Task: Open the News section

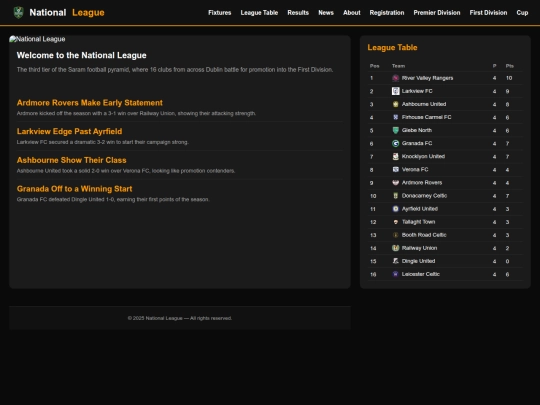Action: [x=326, y=13]
